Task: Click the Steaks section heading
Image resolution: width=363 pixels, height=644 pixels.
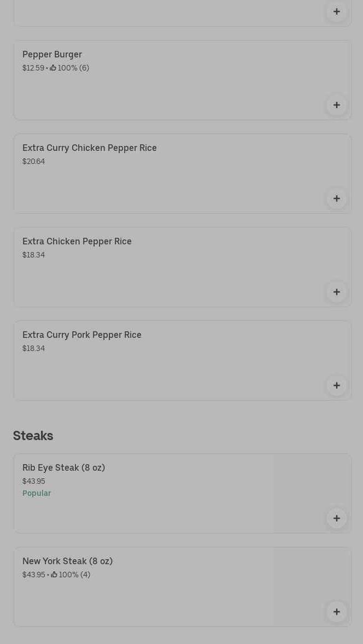Action: (33, 436)
